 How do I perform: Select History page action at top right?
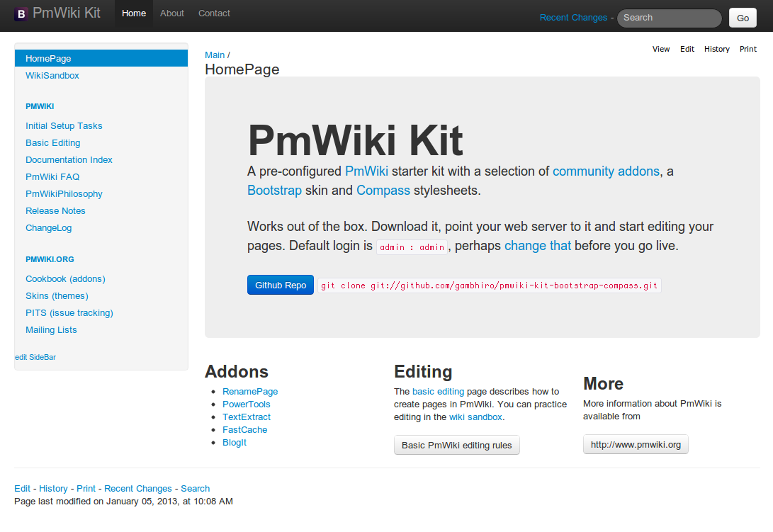tap(716, 49)
